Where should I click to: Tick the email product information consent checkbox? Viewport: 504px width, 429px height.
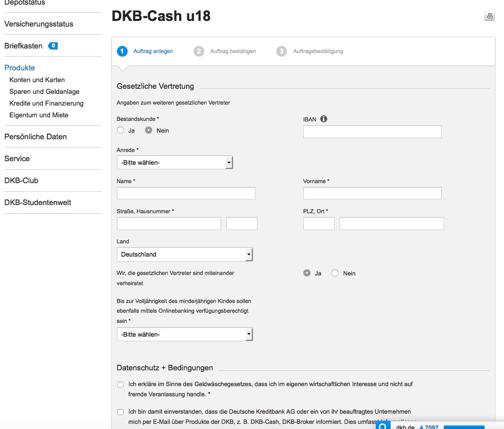pos(121,412)
